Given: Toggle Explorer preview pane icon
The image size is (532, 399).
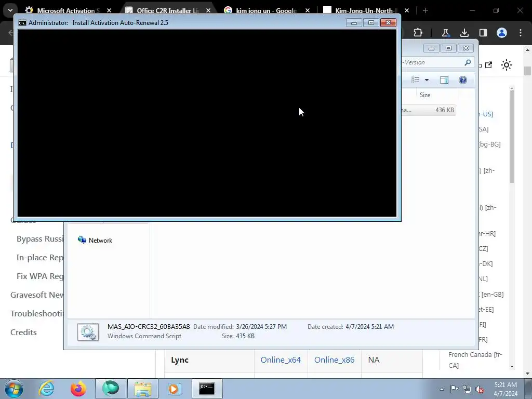Looking at the screenshot, I should 444,79.
